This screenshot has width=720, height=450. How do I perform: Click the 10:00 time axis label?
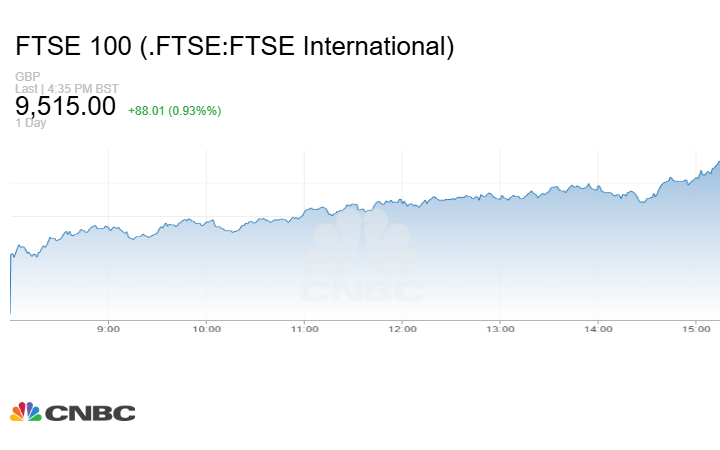click(206, 328)
